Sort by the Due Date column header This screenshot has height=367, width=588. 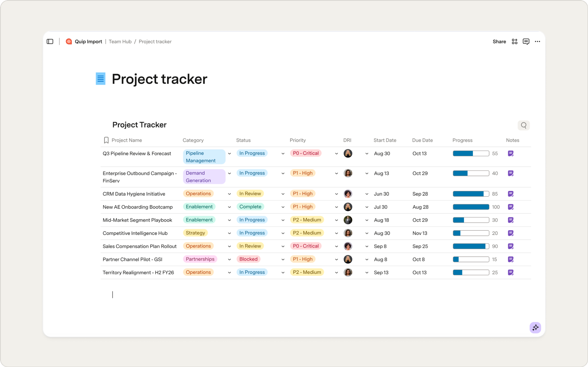[422, 140]
